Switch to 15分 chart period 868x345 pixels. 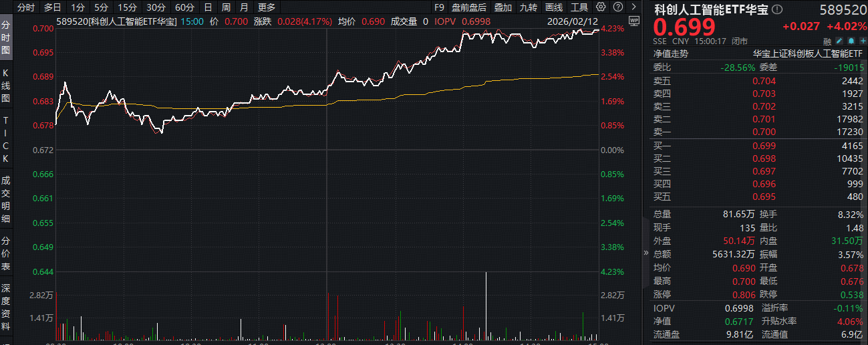click(x=126, y=7)
